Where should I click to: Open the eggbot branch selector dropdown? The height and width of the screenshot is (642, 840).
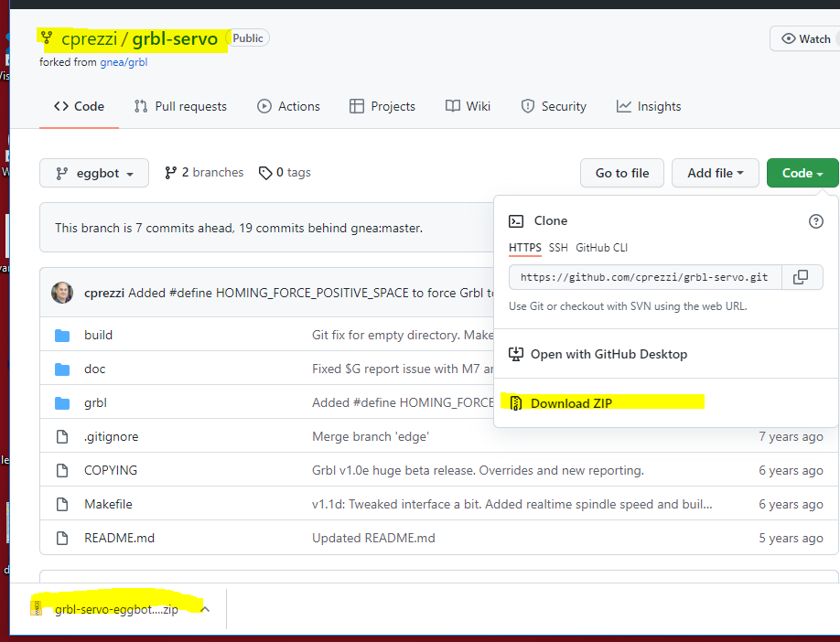(x=93, y=172)
